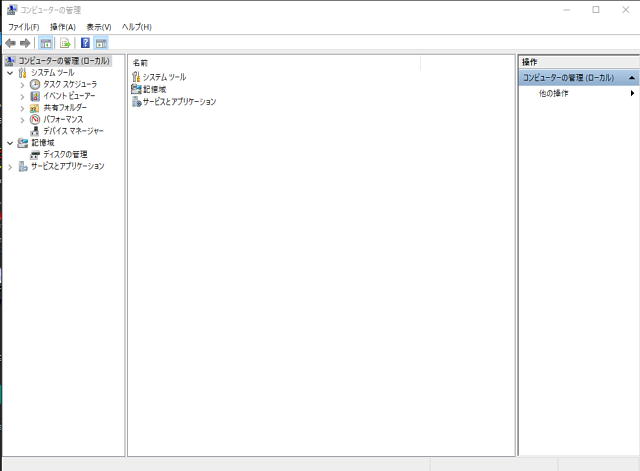This screenshot has height=471, width=640.
Task: Select タスク スケジューラ text in the tree
Action: pyautogui.click(x=70, y=84)
